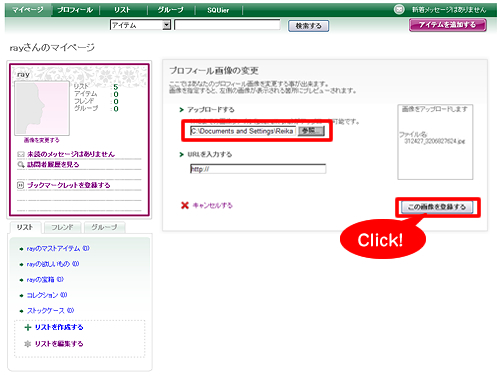Click the bookmarklet registration icon
The image size is (500, 377).
coord(21,185)
